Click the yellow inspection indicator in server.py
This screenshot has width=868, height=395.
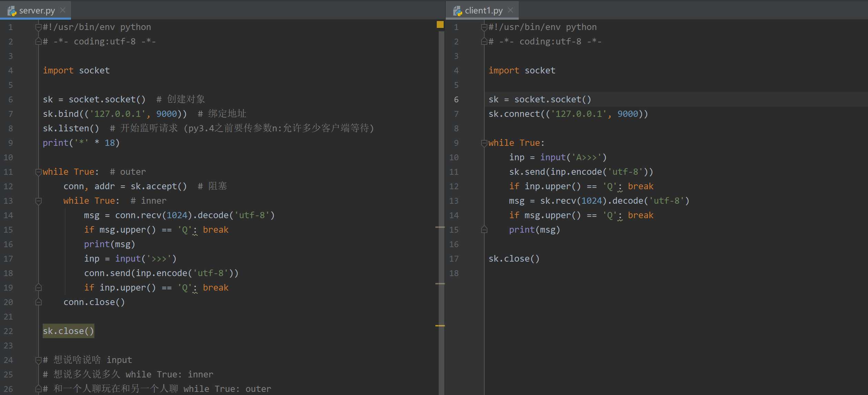[440, 24]
